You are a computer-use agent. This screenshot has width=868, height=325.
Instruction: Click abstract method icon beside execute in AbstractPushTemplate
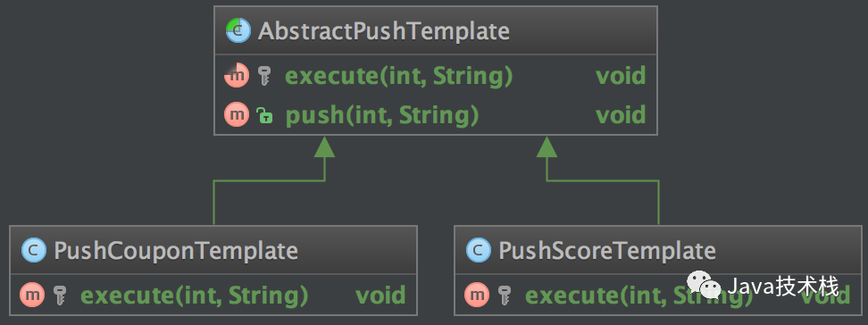[237, 76]
